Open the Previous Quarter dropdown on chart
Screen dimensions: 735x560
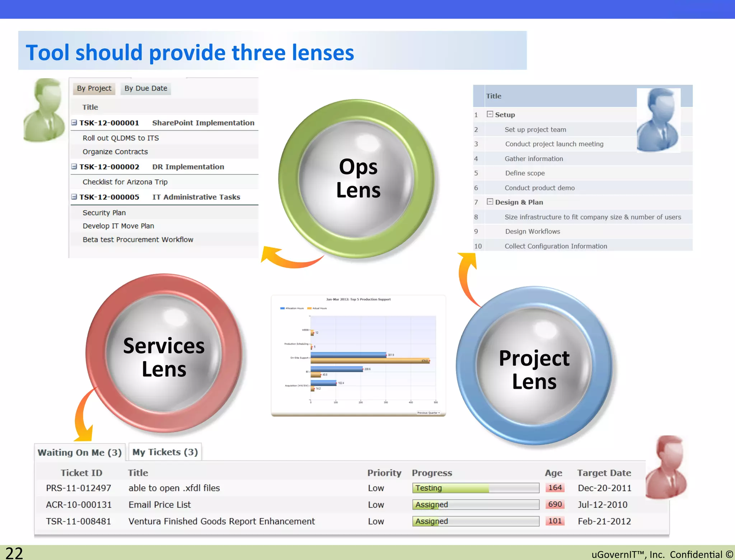[429, 413]
